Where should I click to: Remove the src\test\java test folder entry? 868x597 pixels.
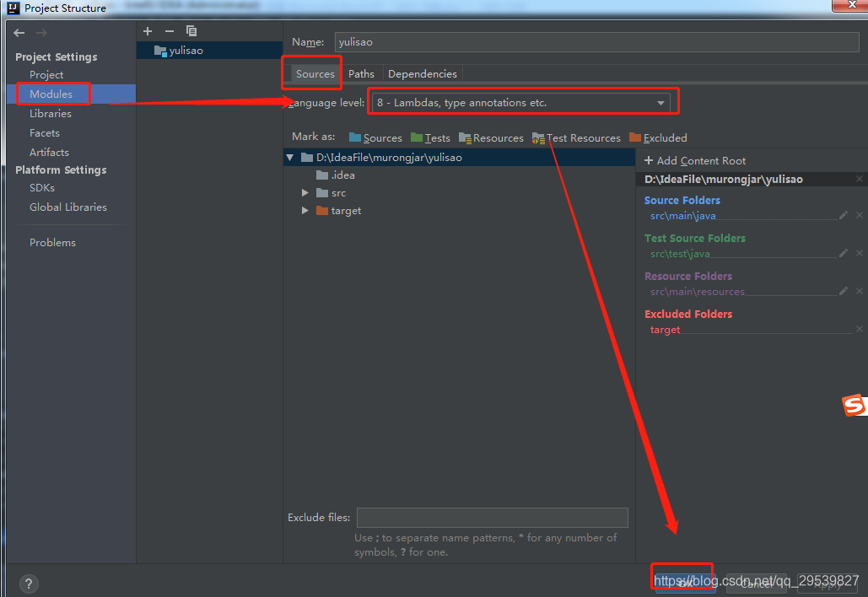[x=860, y=254]
